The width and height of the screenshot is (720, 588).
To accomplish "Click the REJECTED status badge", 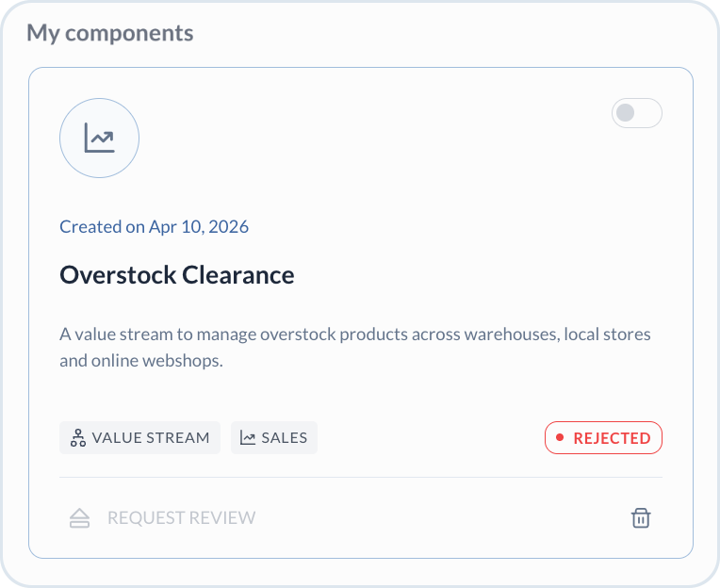I will 603,437.
